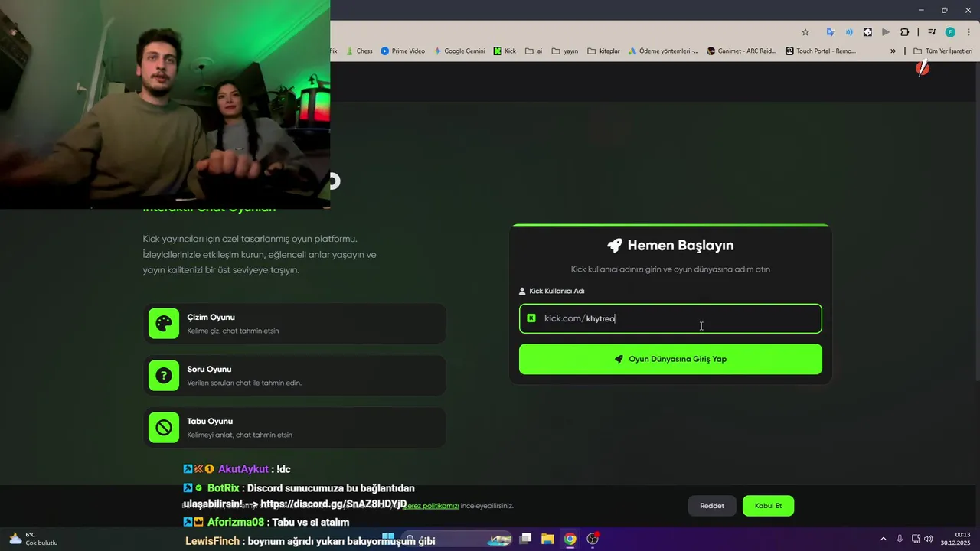Viewport: 980px width, 551px height.
Task: Open the Chrome profile avatar
Action: 950,32
